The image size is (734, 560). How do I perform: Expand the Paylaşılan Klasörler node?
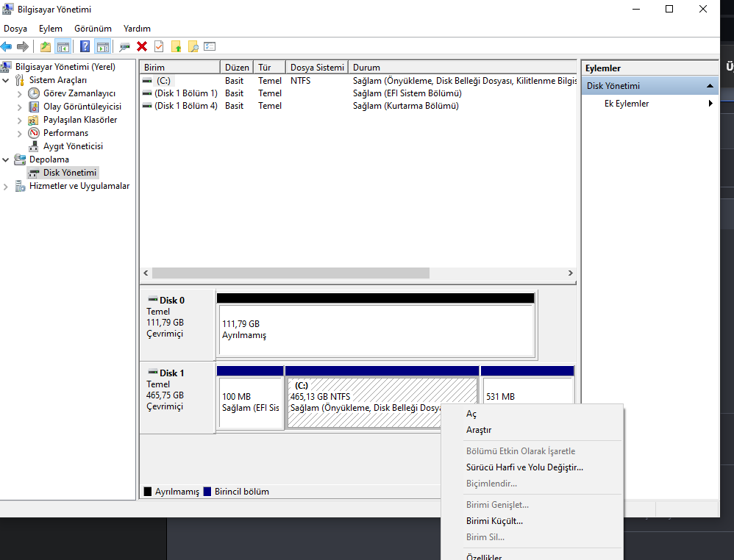click(20, 121)
